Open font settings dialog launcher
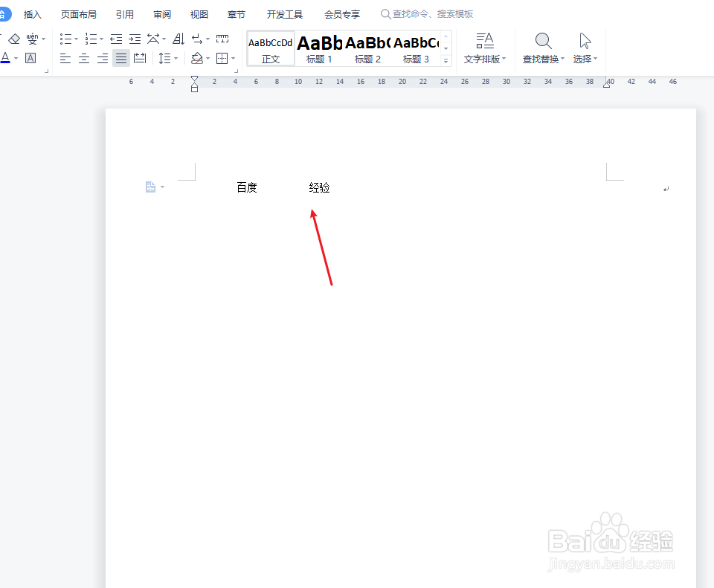Image resolution: width=714 pixels, height=588 pixels. click(46, 71)
